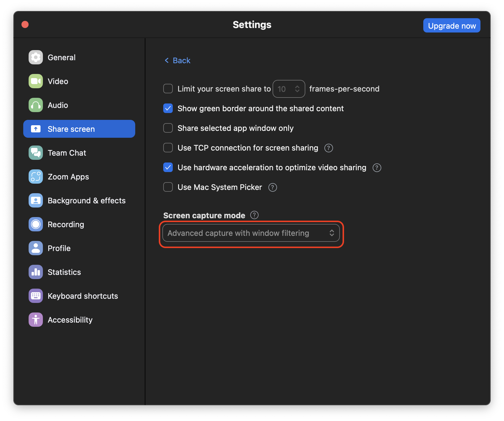Go to the Profile section
Viewport: 504px width, 421px height.
[x=59, y=248]
